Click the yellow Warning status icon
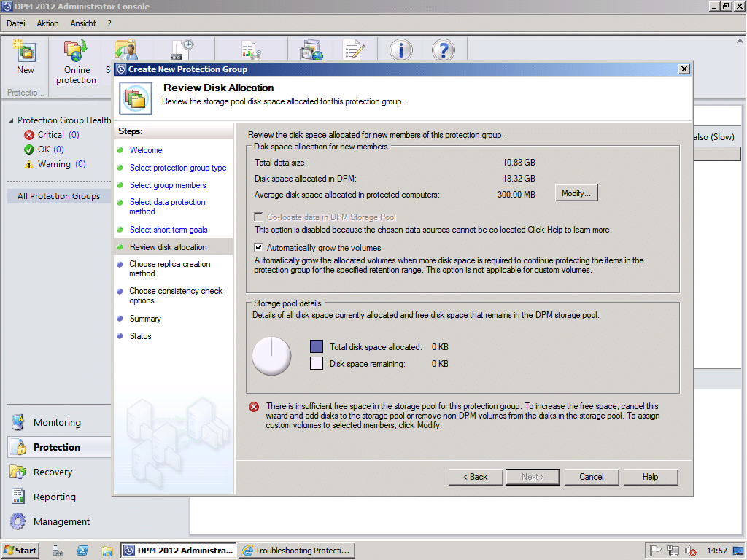This screenshot has height=560, width=747. pyautogui.click(x=29, y=164)
